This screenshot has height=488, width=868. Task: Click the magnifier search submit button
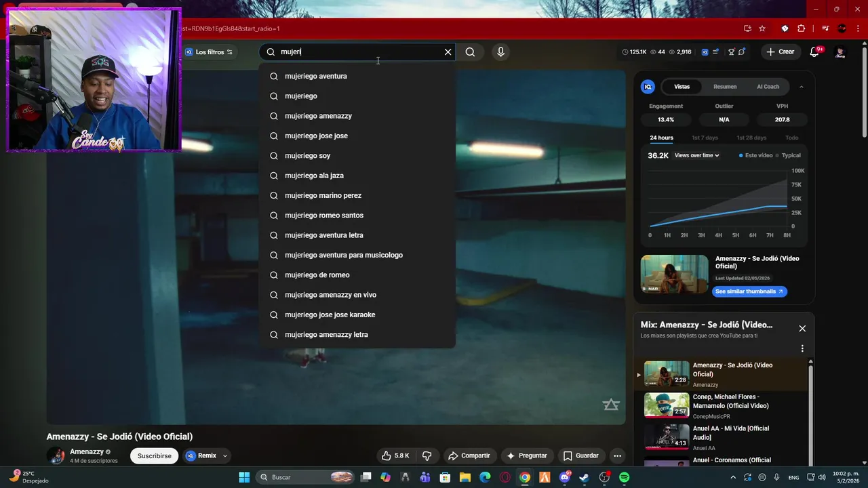tap(470, 52)
